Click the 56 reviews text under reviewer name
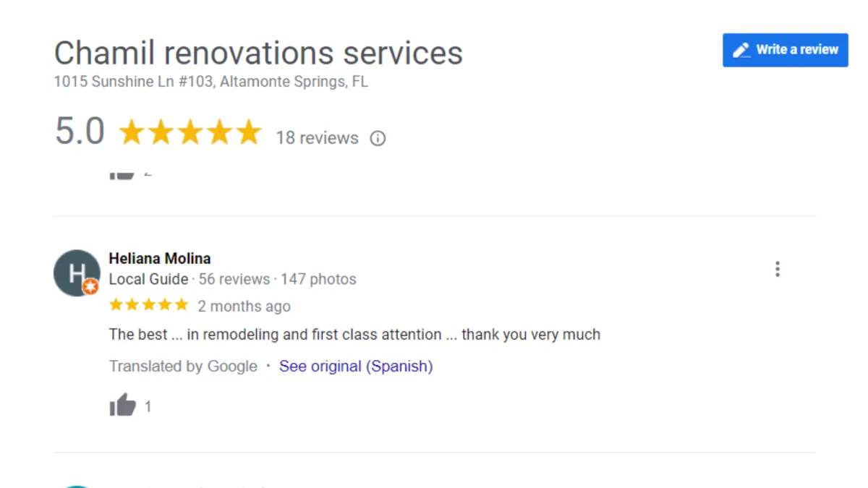Image resolution: width=868 pixels, height=488 pixels. tap(234, 279)
